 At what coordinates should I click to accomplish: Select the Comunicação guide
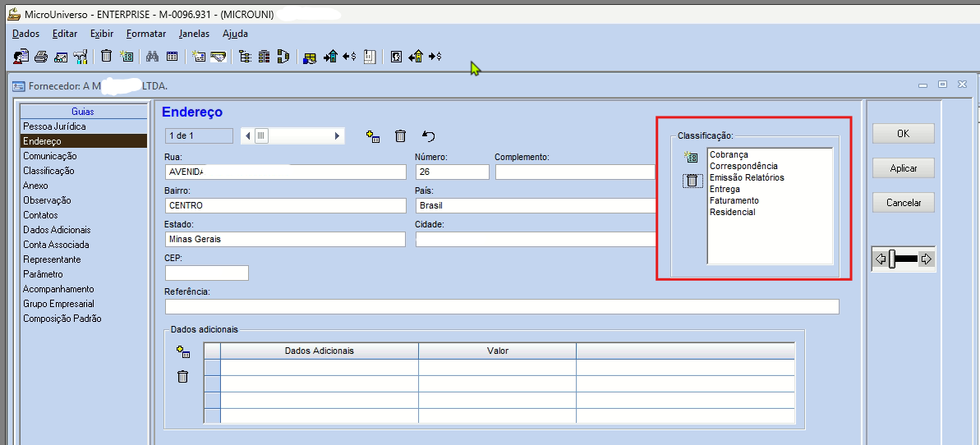point(83,156)
